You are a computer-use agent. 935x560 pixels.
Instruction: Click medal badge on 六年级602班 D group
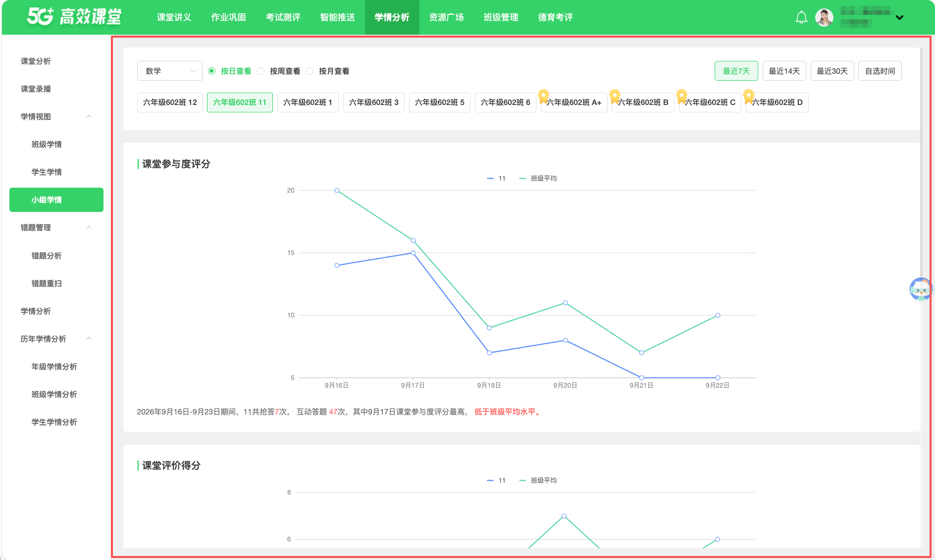[x=749, y=96]
